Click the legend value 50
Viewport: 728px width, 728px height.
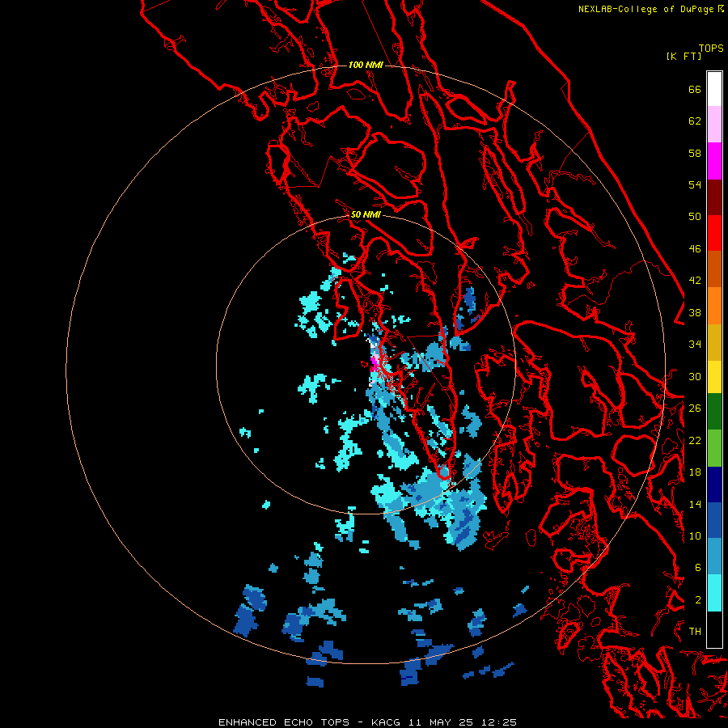(695, 217)
